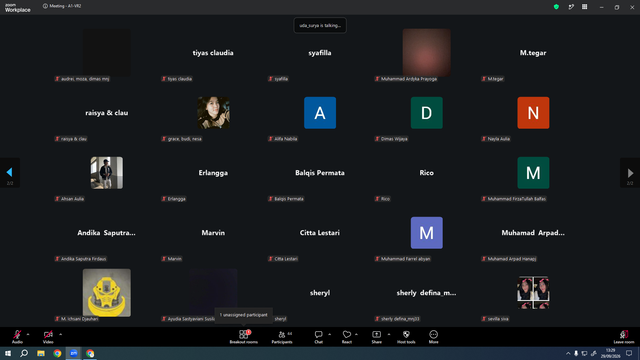
Task: Switch to the Zoom taskbar icon
Action: tap(73, 353)
